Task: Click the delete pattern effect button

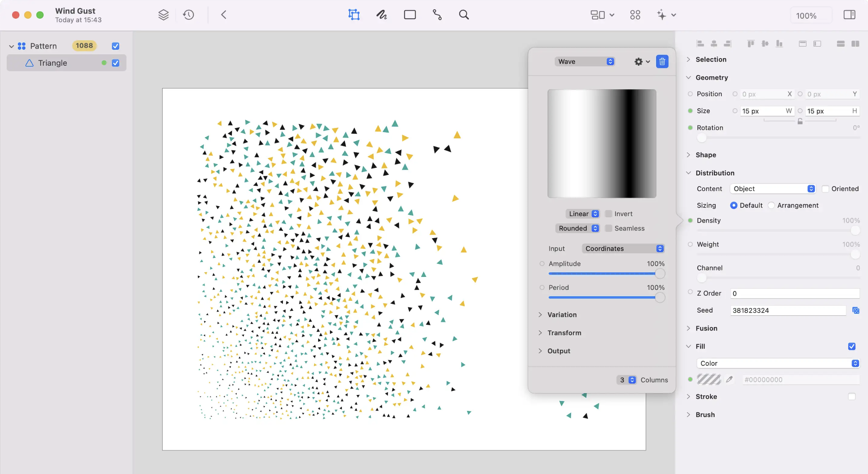Action: coord(662,61)
